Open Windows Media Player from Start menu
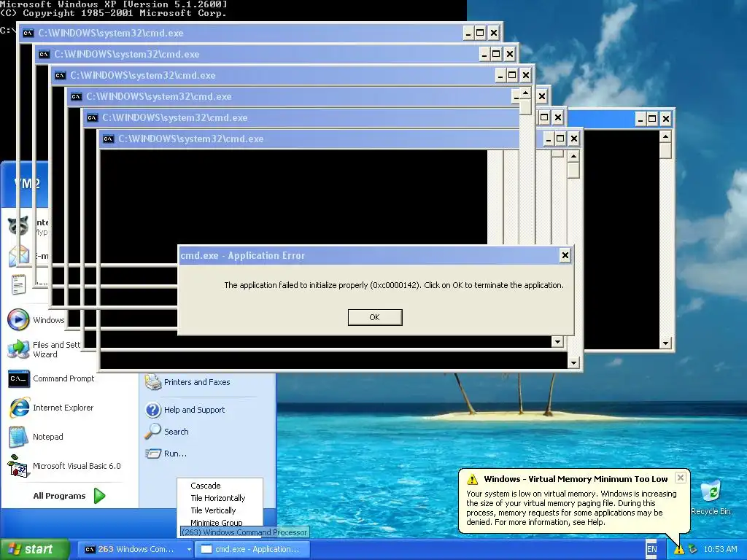Screen dimensions: 747x560 (x=36, y=319)
